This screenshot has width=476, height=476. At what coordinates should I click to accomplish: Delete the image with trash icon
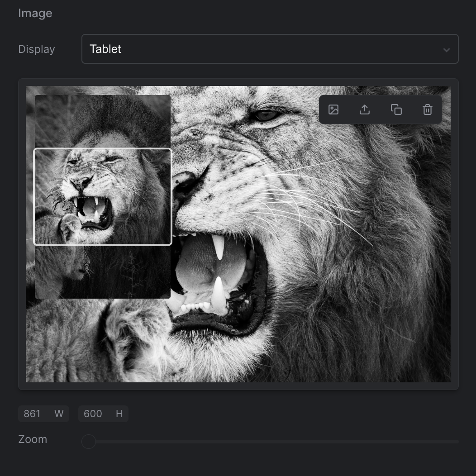pyautogui.click(x=428, y=109)
